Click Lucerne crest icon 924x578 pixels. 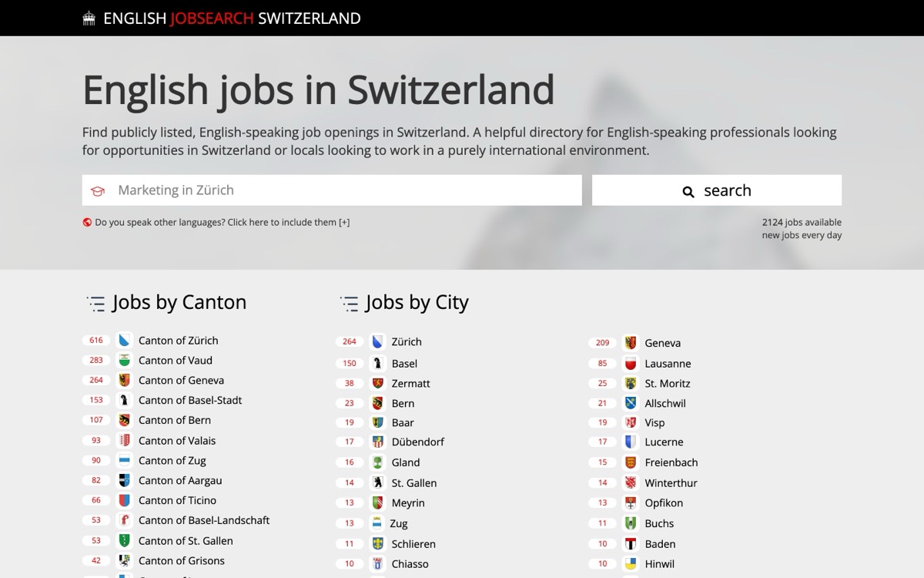pos(631,442)
